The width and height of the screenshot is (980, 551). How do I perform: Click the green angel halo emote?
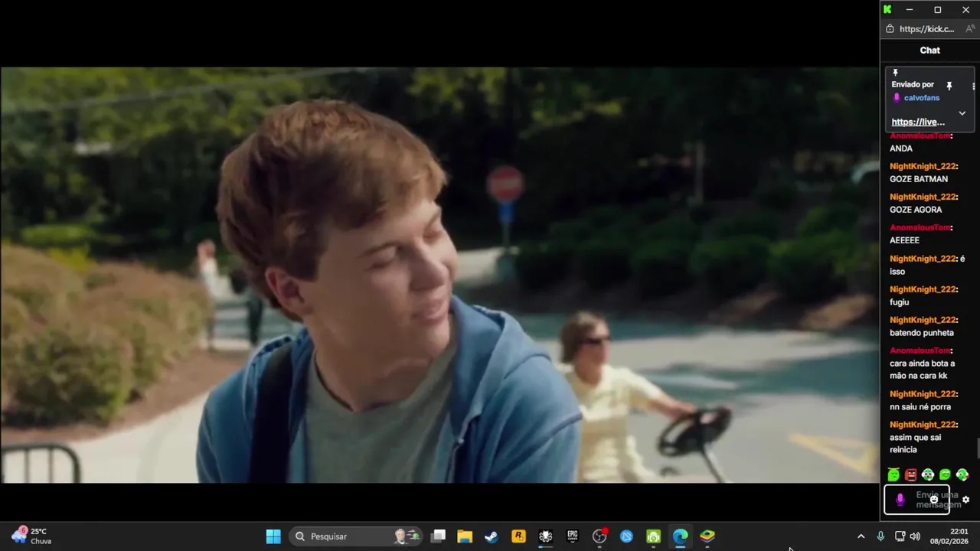(893, 474)
